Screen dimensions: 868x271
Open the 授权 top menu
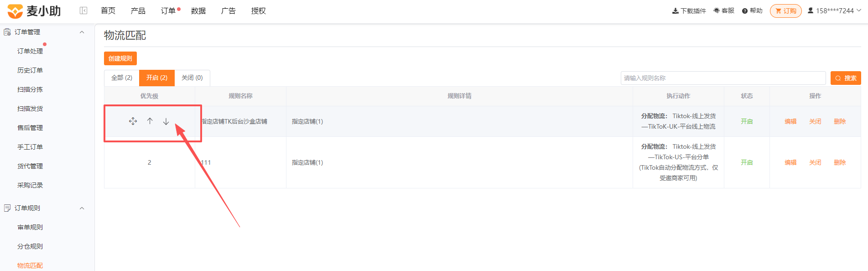259,11
